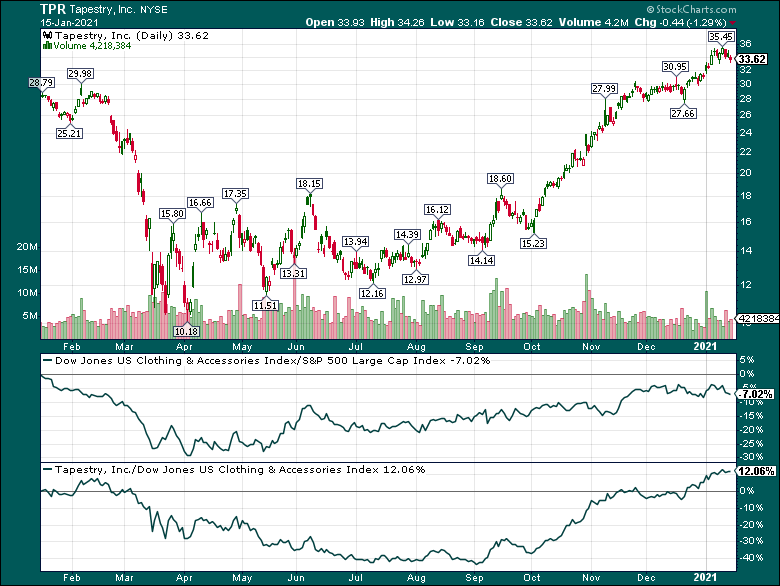Click the 25.21 low price label

(x=69, y=133)
